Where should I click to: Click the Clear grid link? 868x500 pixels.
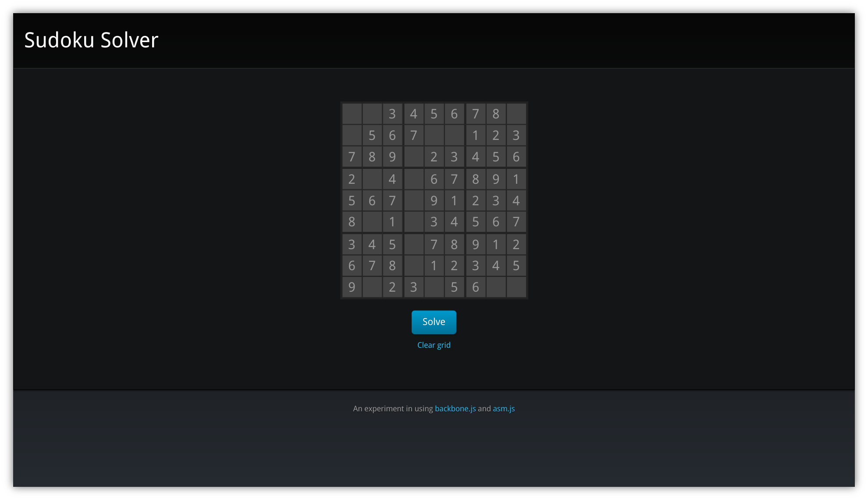[434, 346]
